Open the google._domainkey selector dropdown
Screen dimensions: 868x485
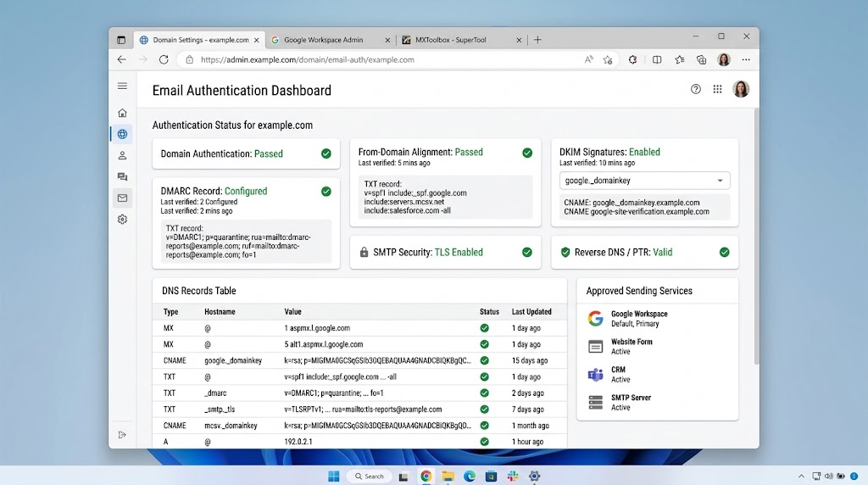pyautogui.click(x=644, y=181)
